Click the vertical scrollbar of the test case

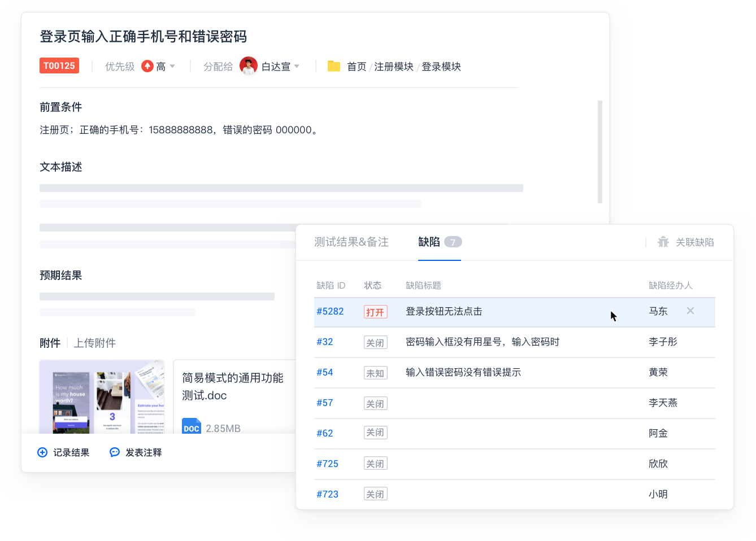(599, 151)
